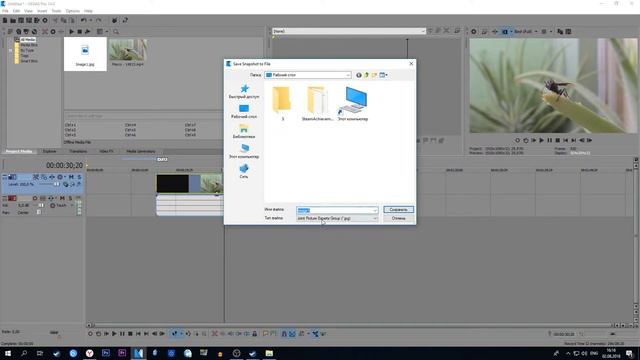The height and width of the screenshot is (360, 640).
Task: Create new folder in save dialog
Action: (374, 75)
